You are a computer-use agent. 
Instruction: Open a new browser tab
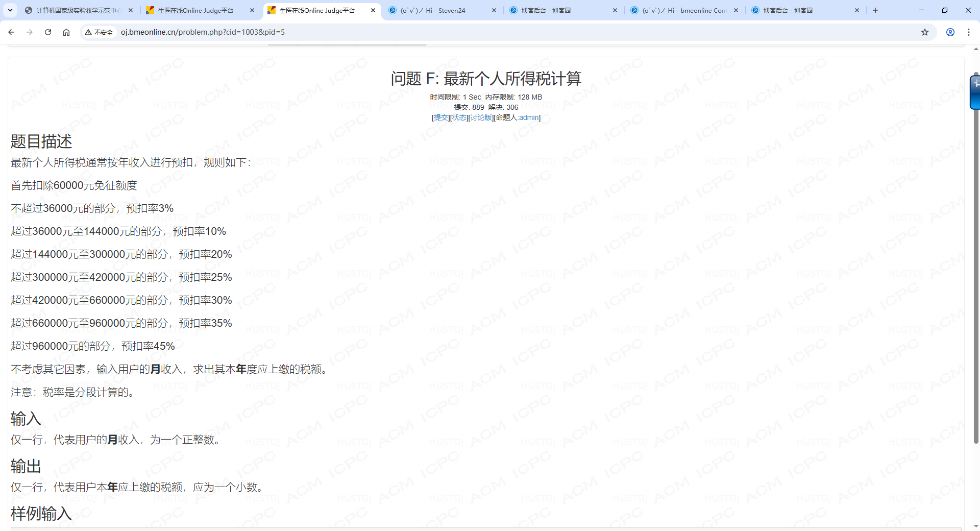click(875, 10)
